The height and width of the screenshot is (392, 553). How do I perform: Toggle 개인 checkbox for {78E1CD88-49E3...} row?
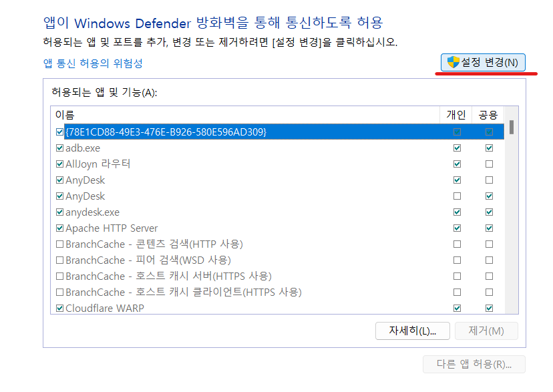[x=457, y=132]
